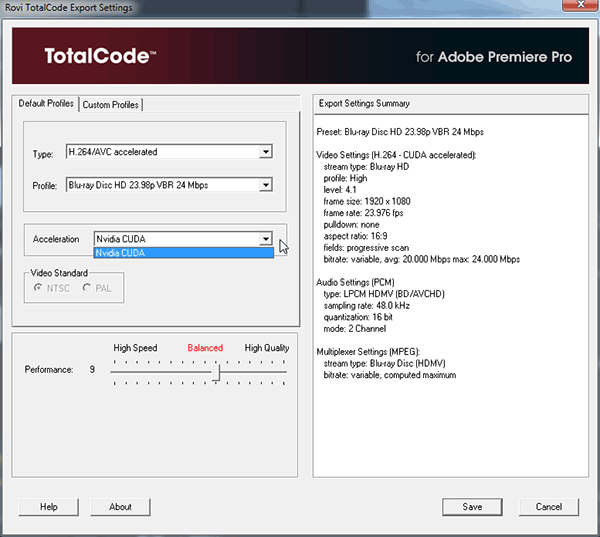
Task: Click the Help button
Action: coord(49,507)
